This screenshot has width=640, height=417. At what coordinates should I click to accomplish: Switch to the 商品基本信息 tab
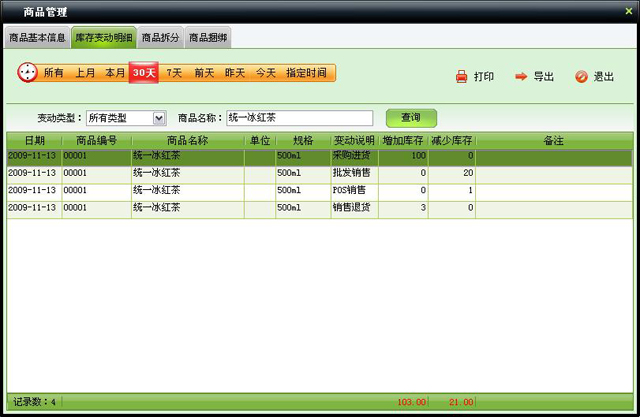37,38
